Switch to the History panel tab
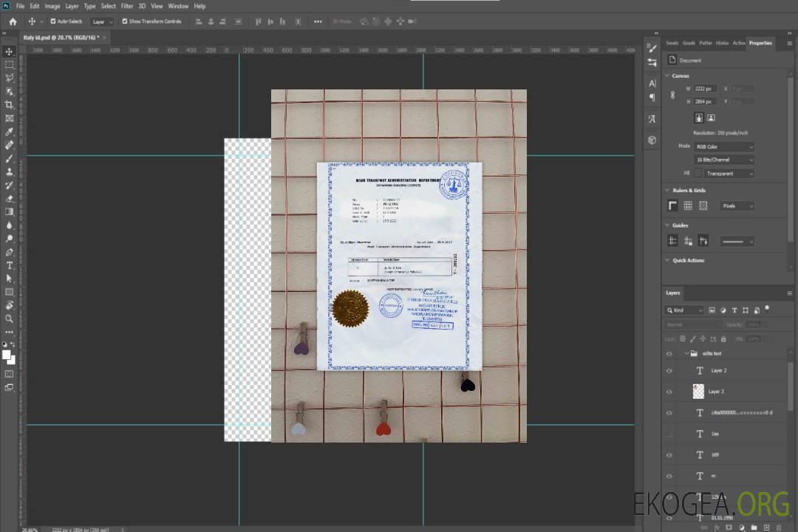Image resolution: width=798 pixels, height=532 pixels. point(722,43)
